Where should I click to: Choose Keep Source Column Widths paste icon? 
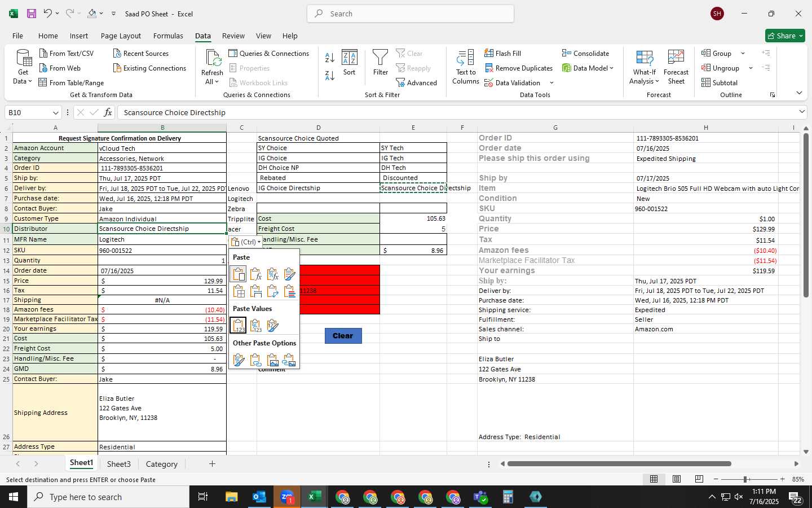coord(255,291)
